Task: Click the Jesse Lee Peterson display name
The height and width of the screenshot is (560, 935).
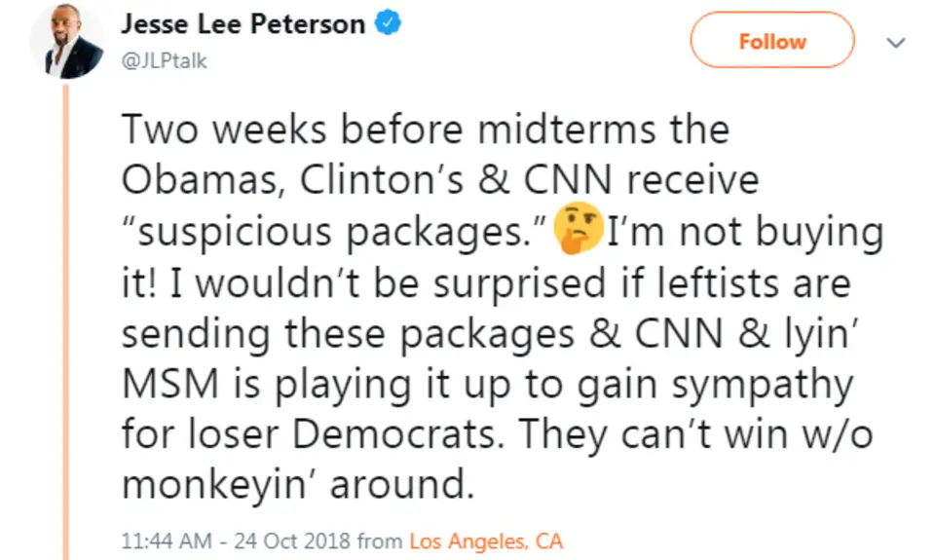Action: pyautogui.click(x=243, y=25)
